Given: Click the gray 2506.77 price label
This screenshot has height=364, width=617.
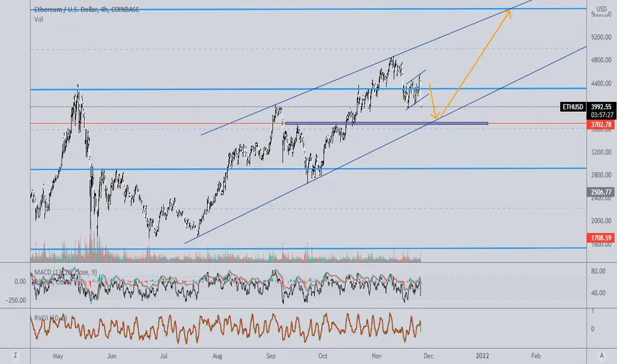Looking at the screenshot, I should (601, 192).
